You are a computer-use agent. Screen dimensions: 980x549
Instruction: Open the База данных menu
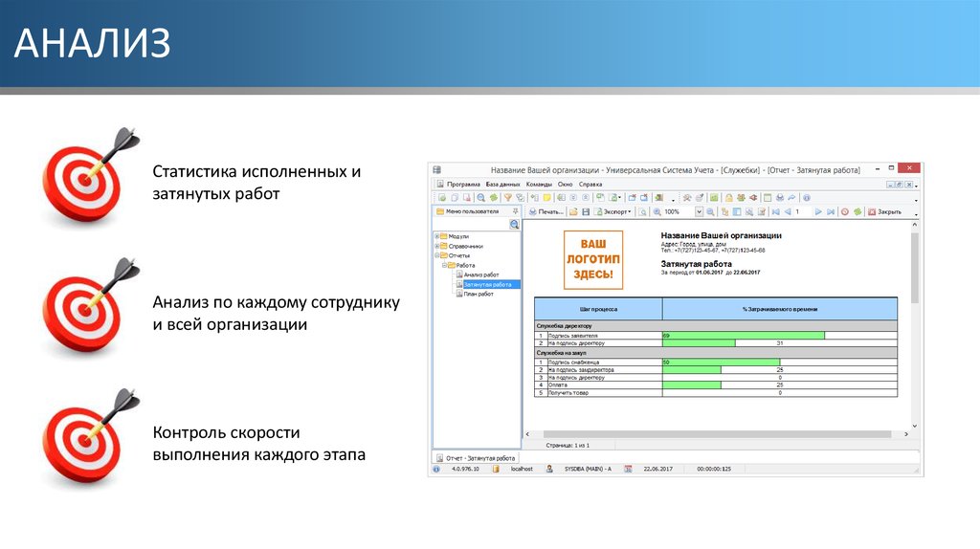coord(502,184)
